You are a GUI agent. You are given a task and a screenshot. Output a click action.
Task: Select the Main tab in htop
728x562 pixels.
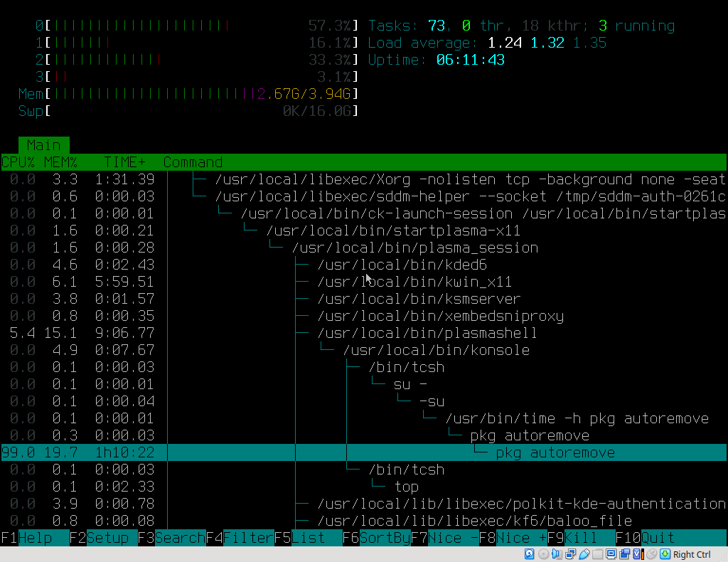click(43, 145)
